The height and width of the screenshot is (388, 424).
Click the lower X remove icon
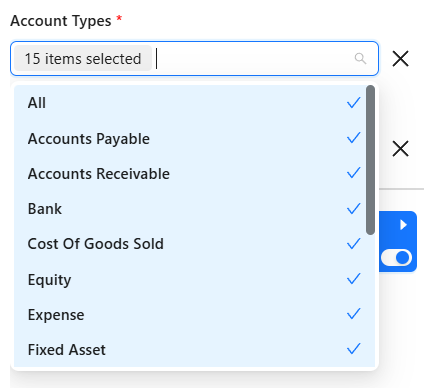(x=400, y=149)
